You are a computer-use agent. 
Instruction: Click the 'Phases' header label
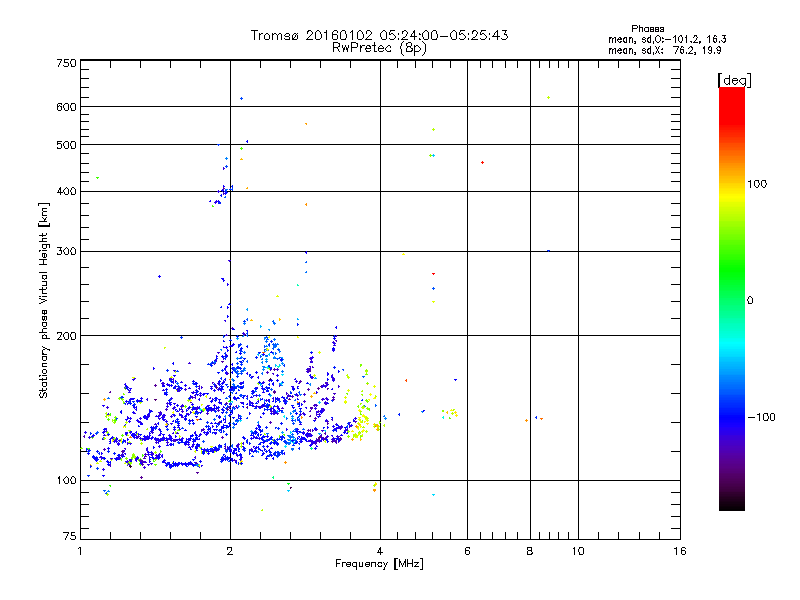647,29
